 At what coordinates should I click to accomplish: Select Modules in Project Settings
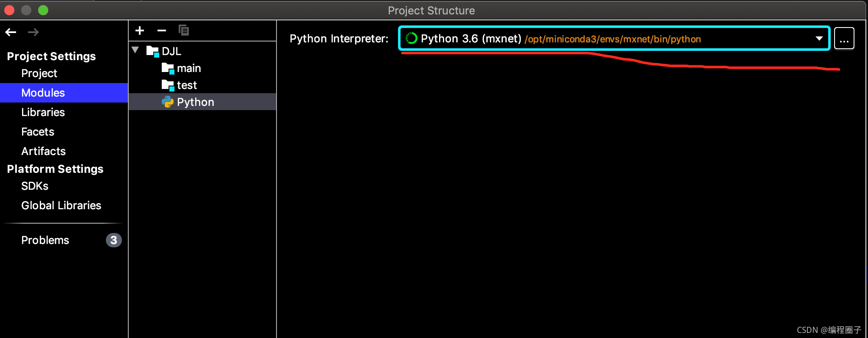[x=64, y=93]
